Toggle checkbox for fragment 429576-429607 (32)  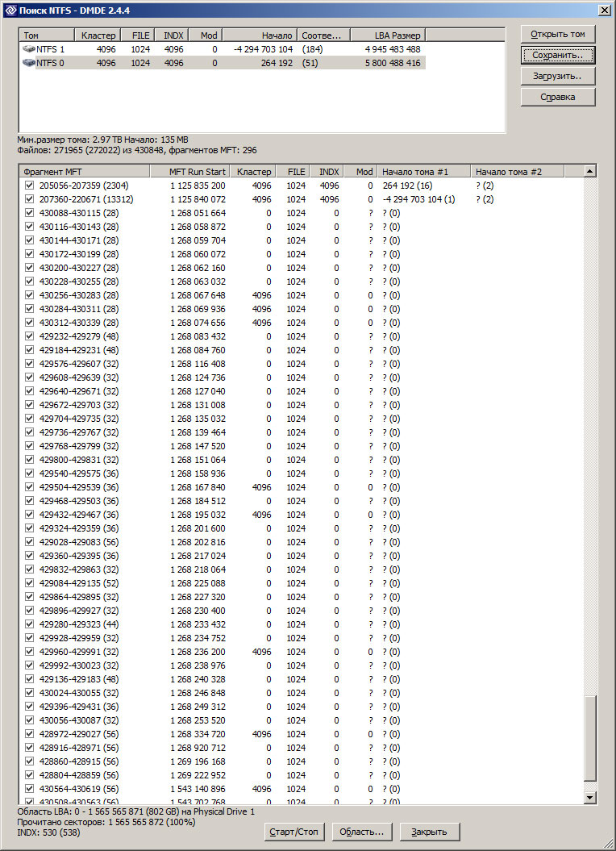tap(29, 364)
